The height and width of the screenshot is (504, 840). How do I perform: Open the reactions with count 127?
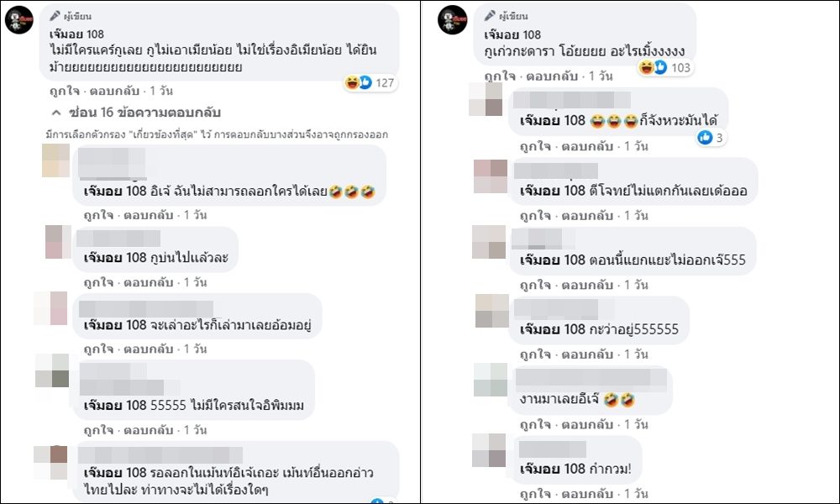click(370, 83)
